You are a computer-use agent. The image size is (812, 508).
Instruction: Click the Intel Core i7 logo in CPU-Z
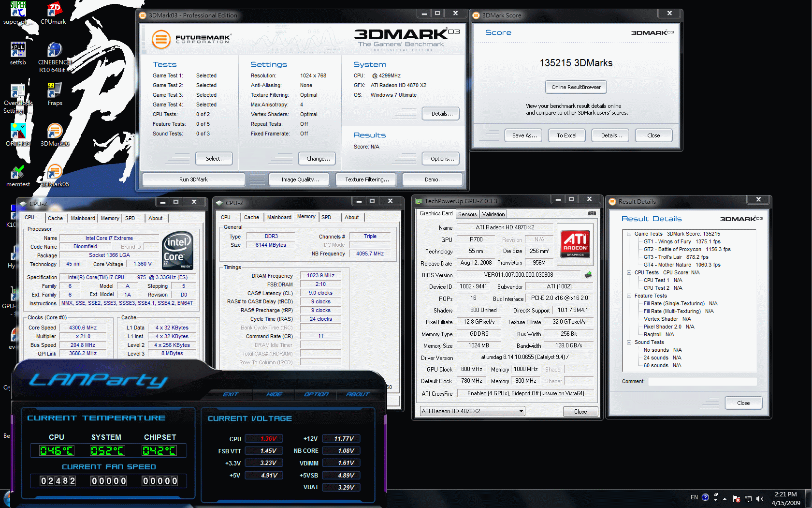point(177,250)
